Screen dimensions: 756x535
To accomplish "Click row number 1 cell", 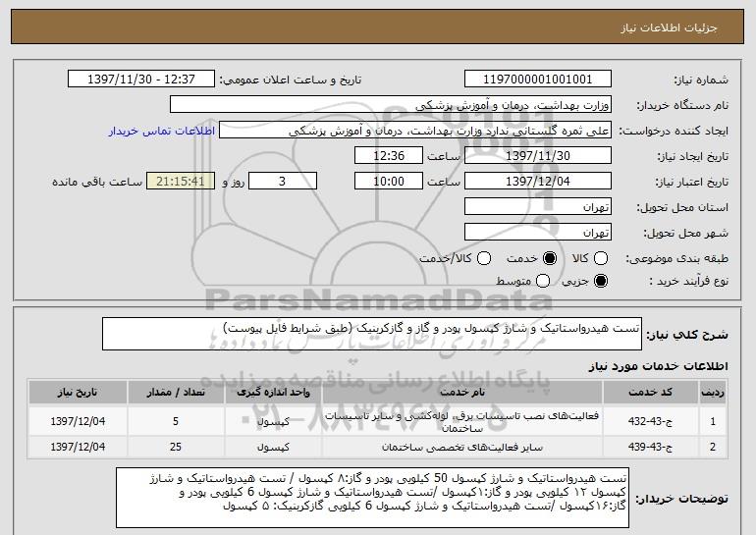I will (x=713, y=421).
